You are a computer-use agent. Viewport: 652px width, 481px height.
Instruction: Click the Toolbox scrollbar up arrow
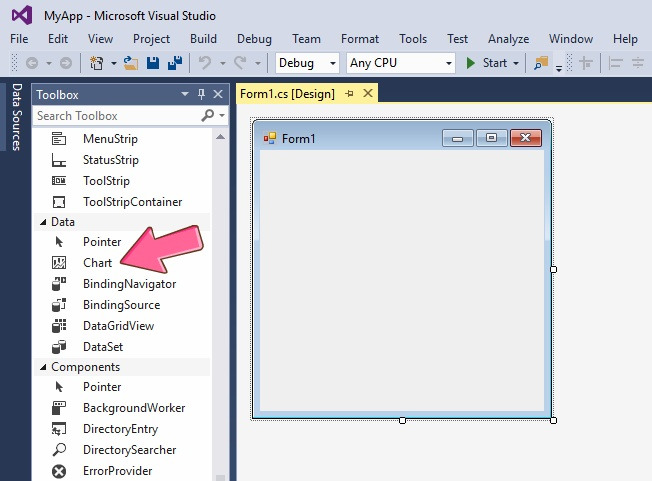click(220, 137)
